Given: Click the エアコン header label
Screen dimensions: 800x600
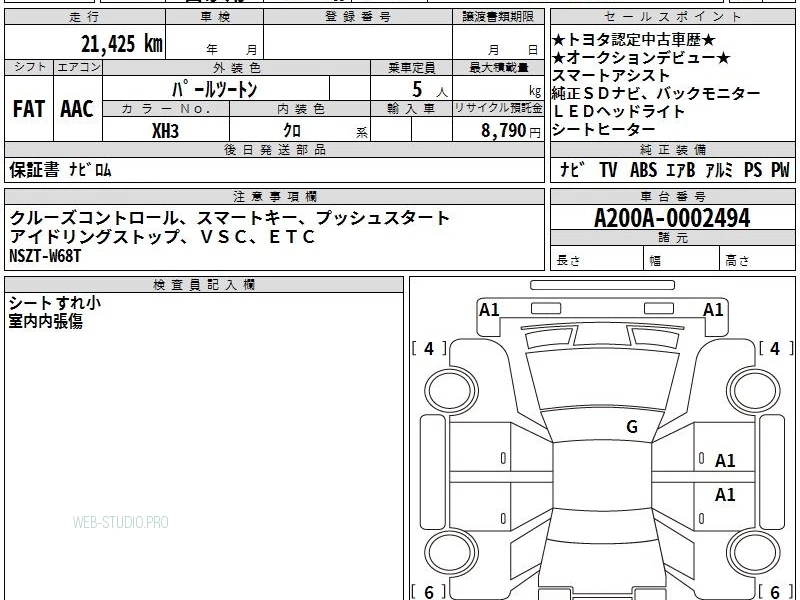Looking at the screenshot, I should click(x=78, y=67).
